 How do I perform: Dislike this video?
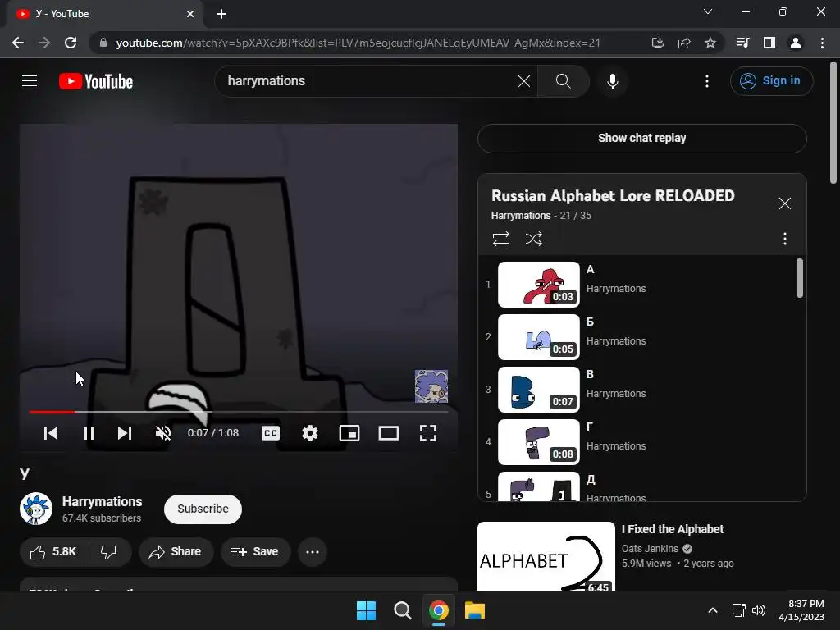pyautogui.click(x=109, y=552)
